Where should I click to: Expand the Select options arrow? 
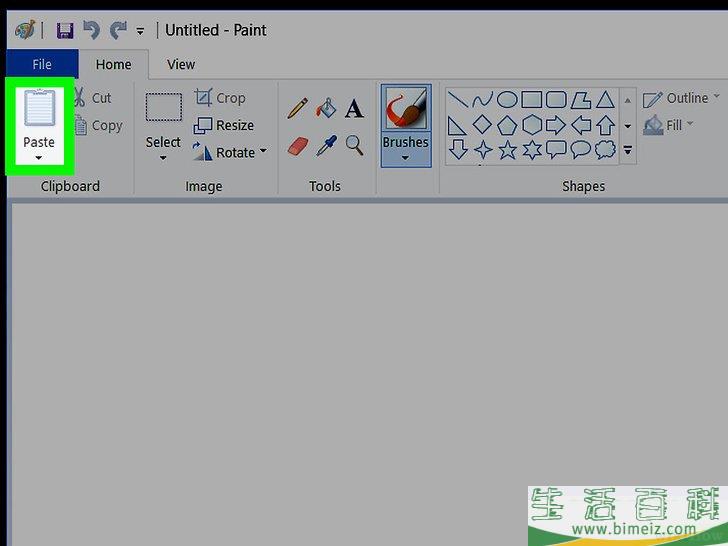163,158
